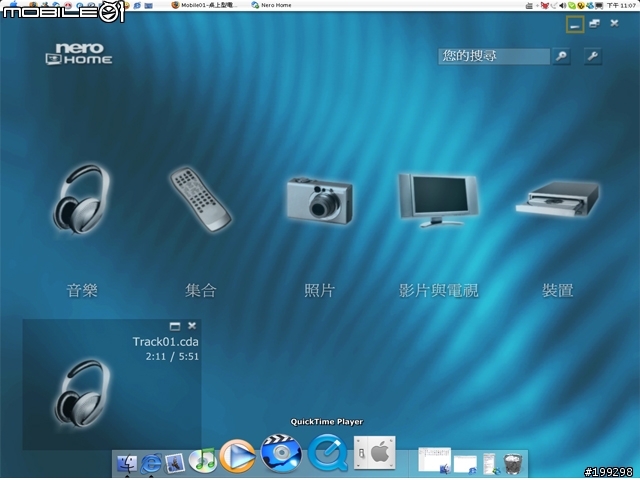Launch iTunes from the dock

point(202,460)
